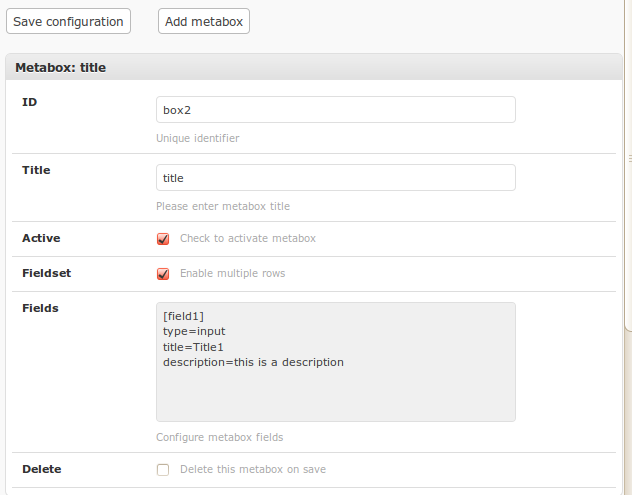Place cursor on the [field1] line
The height and width of the screenshot is (495, 632).
click(183, 316)
